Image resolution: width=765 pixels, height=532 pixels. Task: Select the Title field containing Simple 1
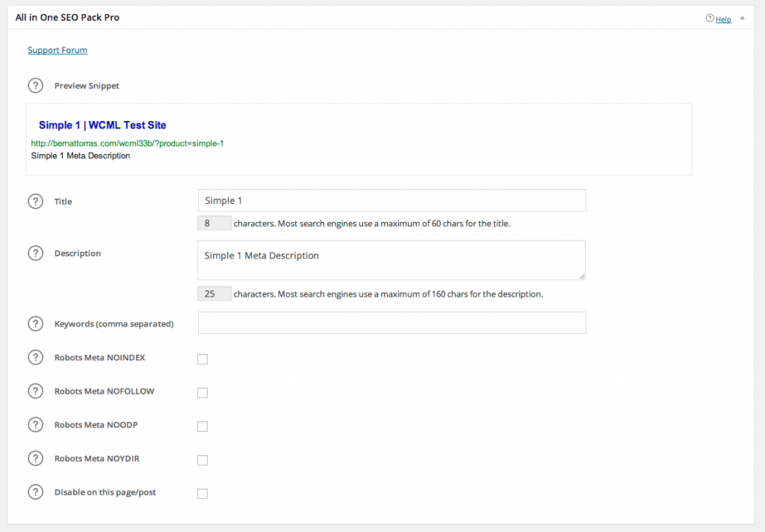pos(391,200)
